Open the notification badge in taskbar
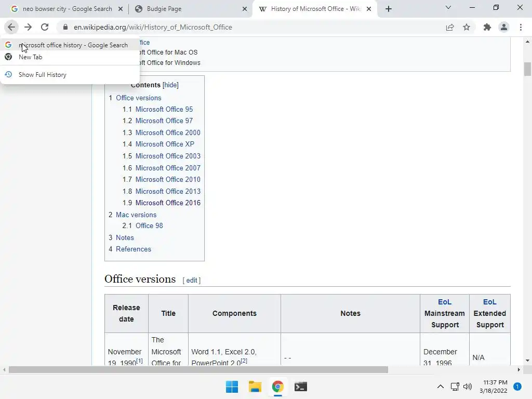532x399 pixels. (x=517, y=387)
